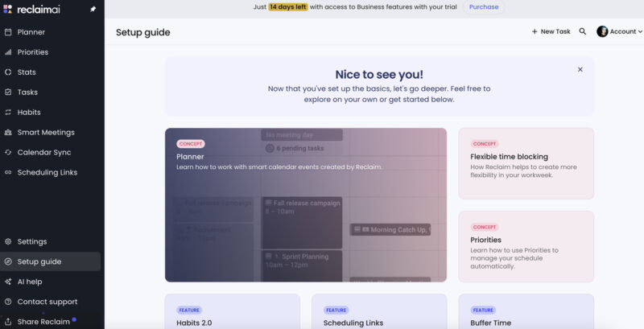644x329 pixels.
Task: Click the Contact support question icon
Action: (x=8, y=302)
